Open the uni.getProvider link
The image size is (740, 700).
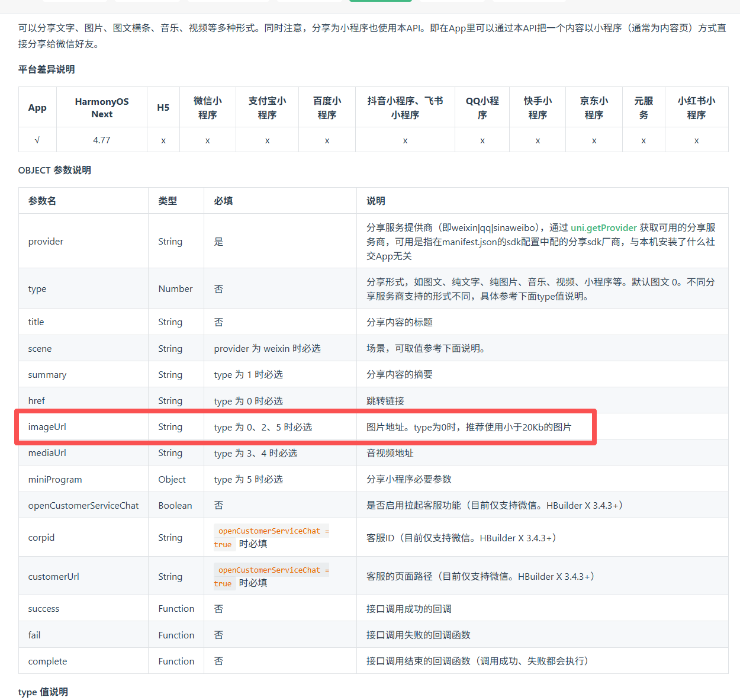click(x=603, y=227)
